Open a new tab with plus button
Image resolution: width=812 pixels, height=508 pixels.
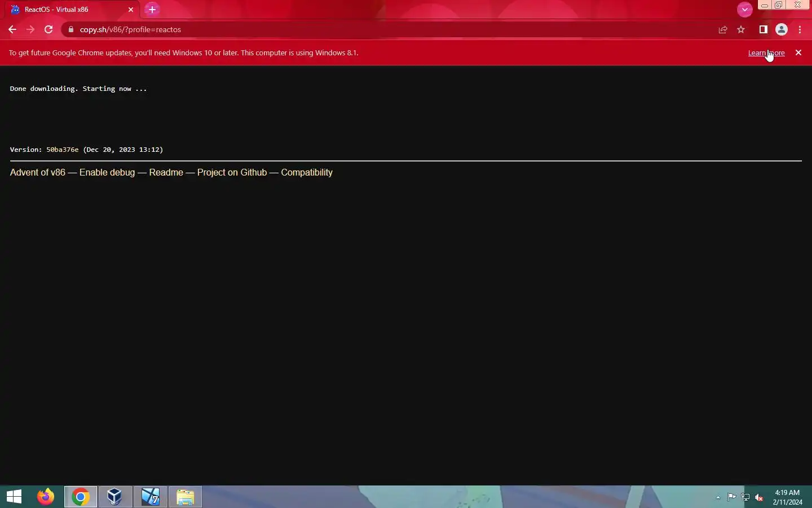tap(152, 10)
